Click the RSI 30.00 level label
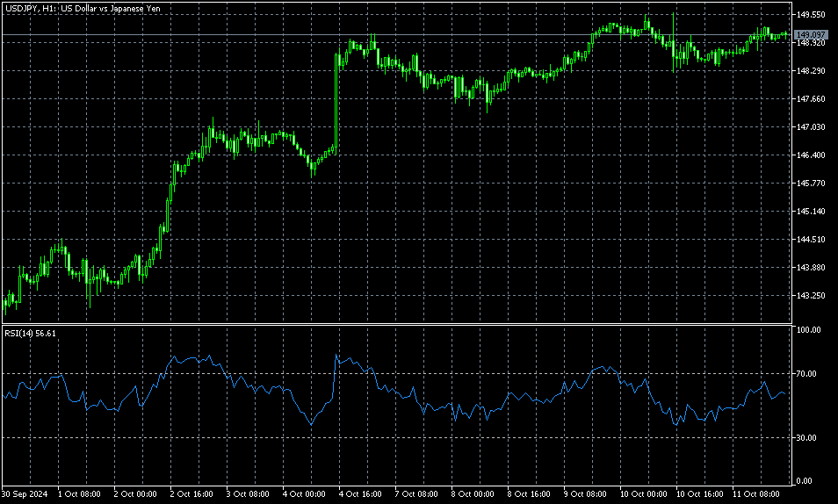This screenshot has height=504, width=838. (806, 437)
